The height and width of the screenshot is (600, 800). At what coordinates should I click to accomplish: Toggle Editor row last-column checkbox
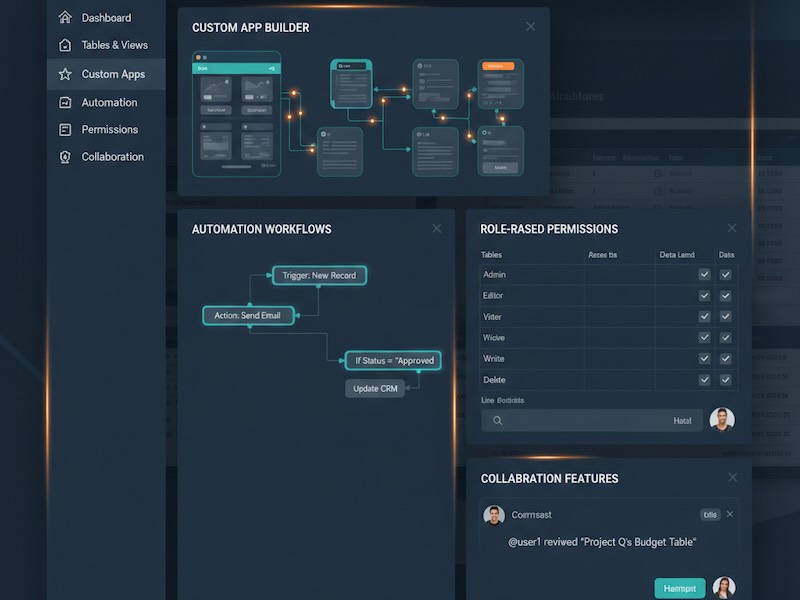[726, 295]
